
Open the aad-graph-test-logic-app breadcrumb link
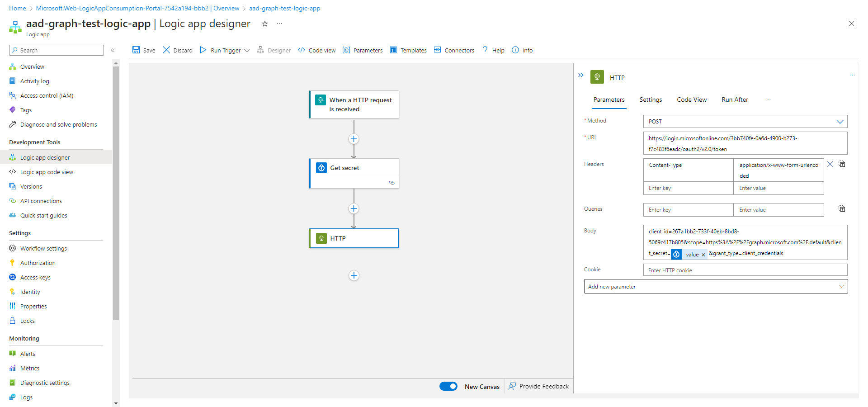point(285,8)
